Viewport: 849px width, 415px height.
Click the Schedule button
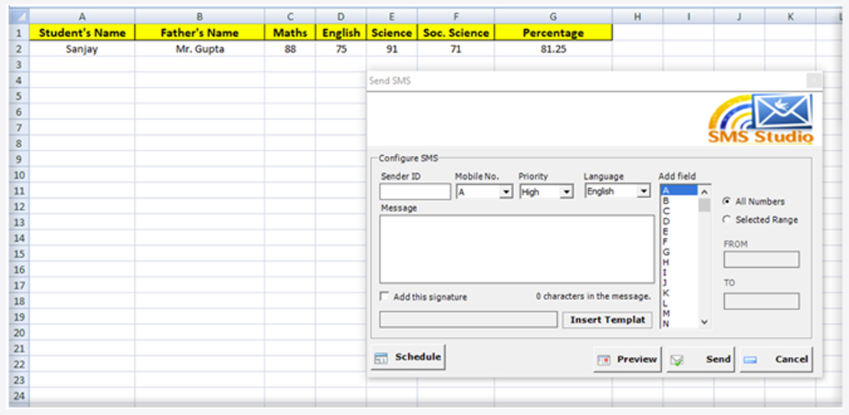tap(408, 358)
